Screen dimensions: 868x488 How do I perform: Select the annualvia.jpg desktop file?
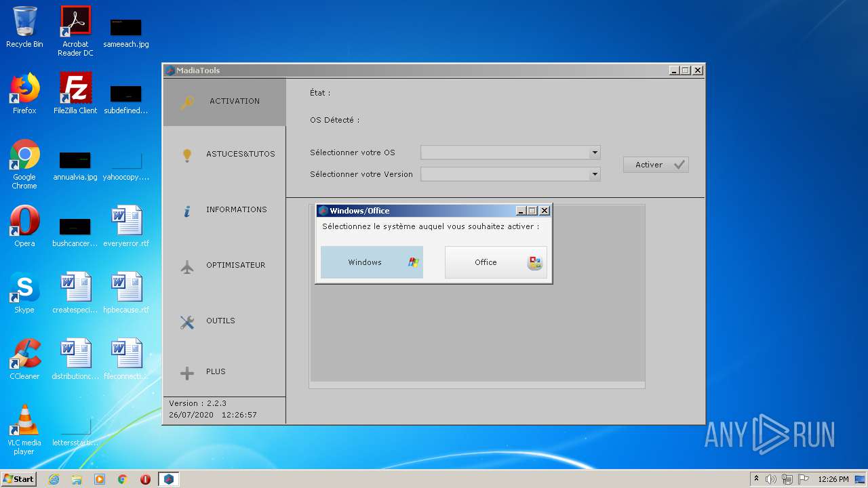click(x=75, y=165)
